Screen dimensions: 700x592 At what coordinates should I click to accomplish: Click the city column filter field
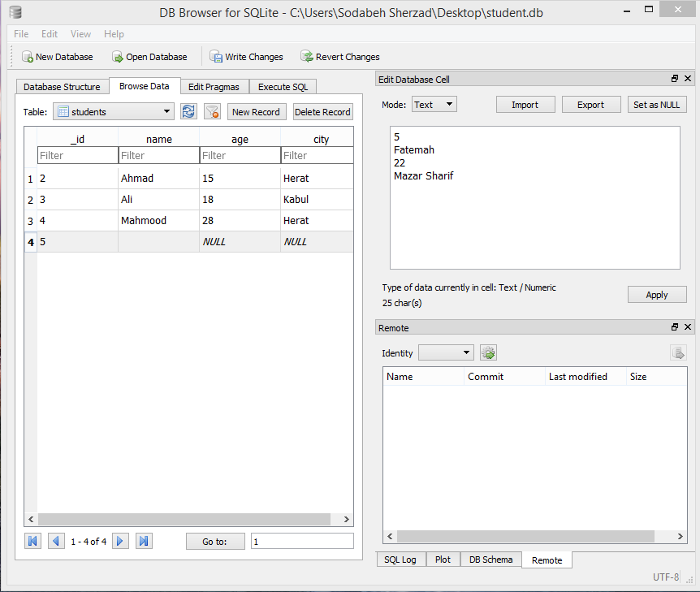(x=318, y=155)
